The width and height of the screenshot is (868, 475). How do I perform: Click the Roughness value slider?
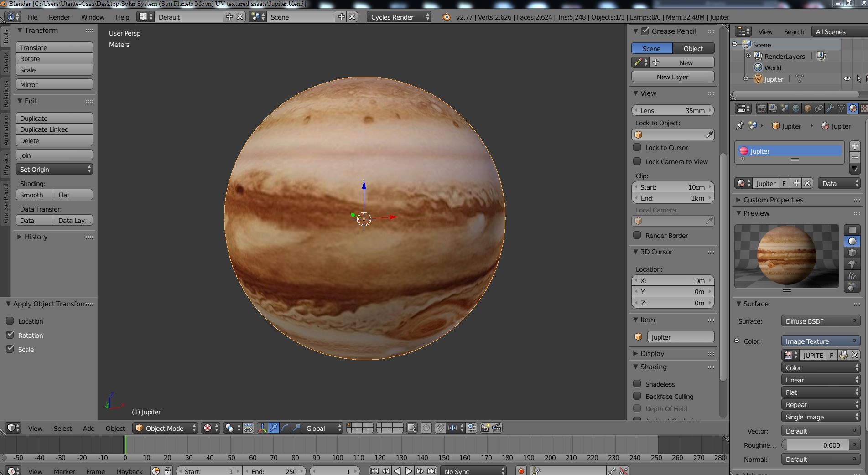click(x=816, y=445)
